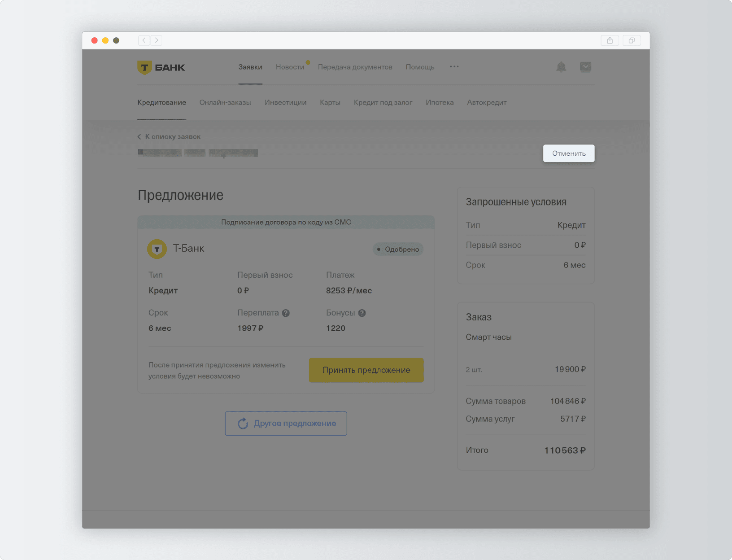
Task: Click the round T-Bank offer logo
Action: click(157, 249)
